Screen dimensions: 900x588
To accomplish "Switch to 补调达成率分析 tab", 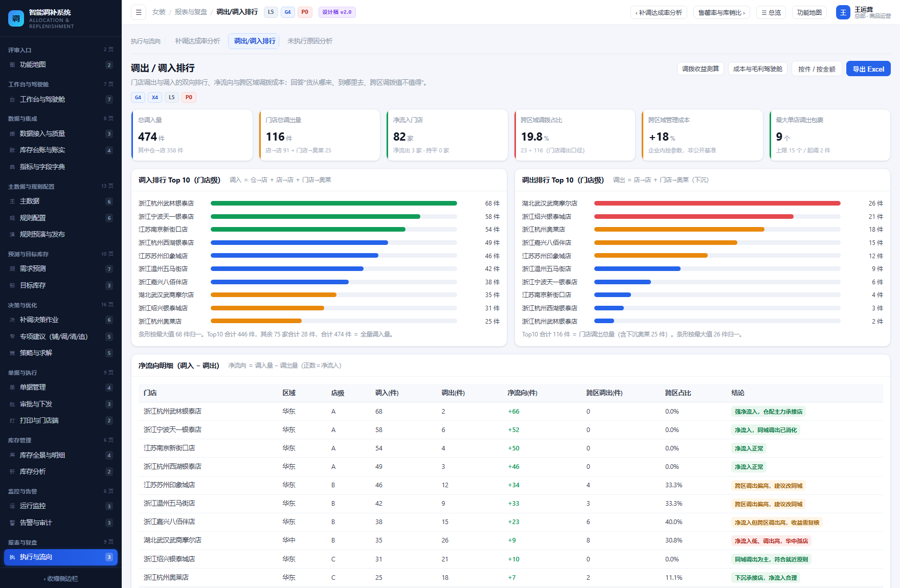I will (x=197, y=41).
